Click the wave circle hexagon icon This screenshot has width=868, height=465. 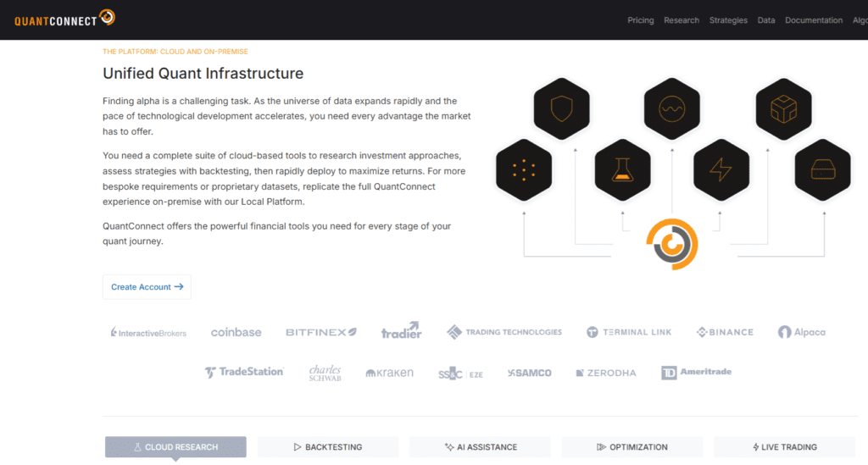coord(671,108)
